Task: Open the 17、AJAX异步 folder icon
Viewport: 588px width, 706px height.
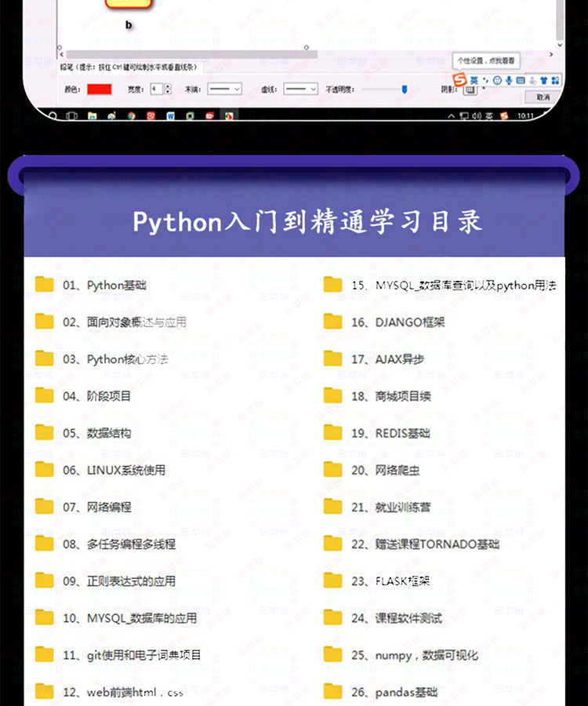Action: pos(333,358)
